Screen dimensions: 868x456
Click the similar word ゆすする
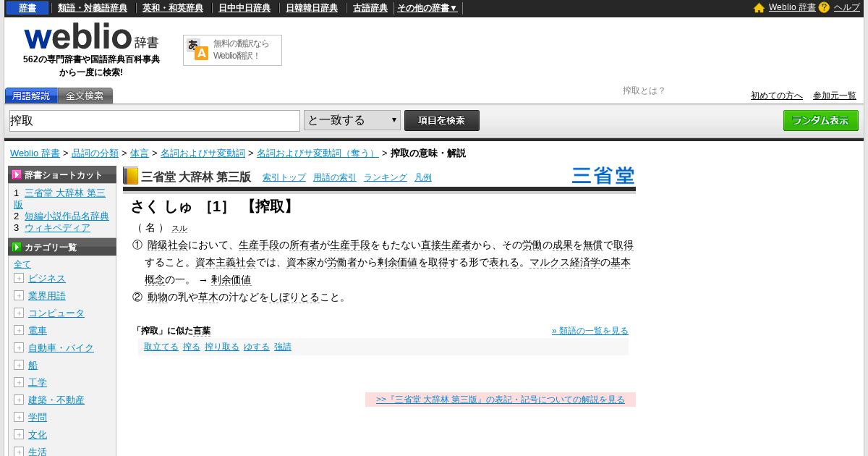(257, 347)
